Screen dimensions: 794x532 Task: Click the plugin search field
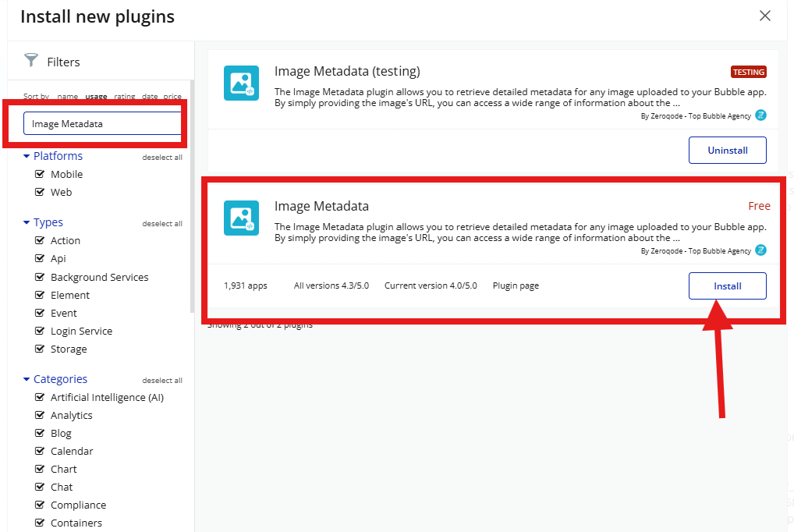click(x=102, y=123)
